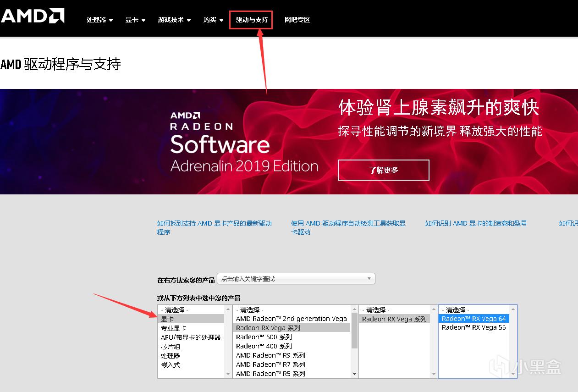Open the keyword search dropdown arrow
The image size is (578, 392).
[x=369, y=278]
